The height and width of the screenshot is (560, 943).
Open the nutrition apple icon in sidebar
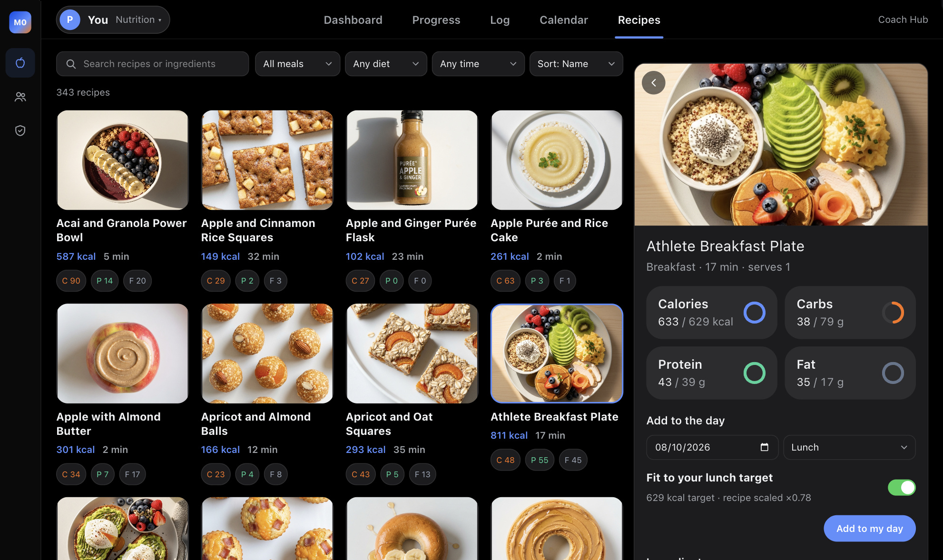coord(20,63)
